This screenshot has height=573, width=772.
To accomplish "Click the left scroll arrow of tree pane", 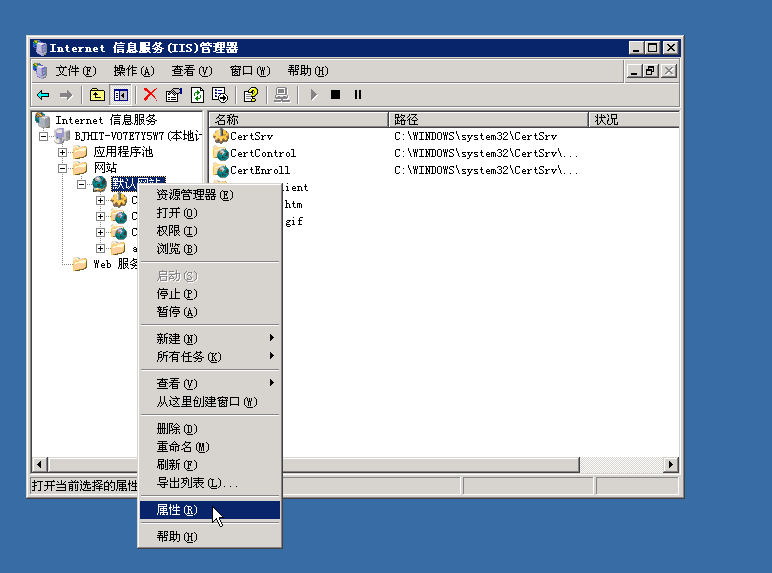I will (39, 464).
